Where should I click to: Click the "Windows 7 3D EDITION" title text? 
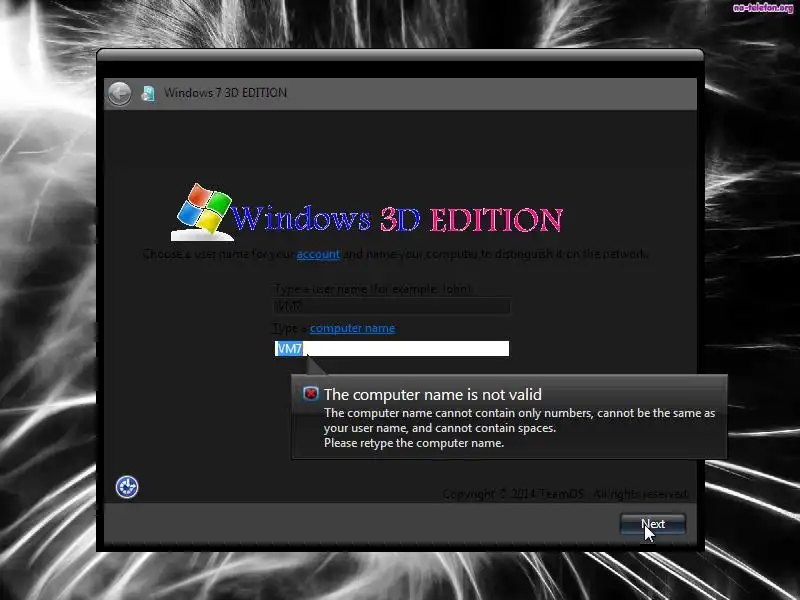(x=226, y=93)
